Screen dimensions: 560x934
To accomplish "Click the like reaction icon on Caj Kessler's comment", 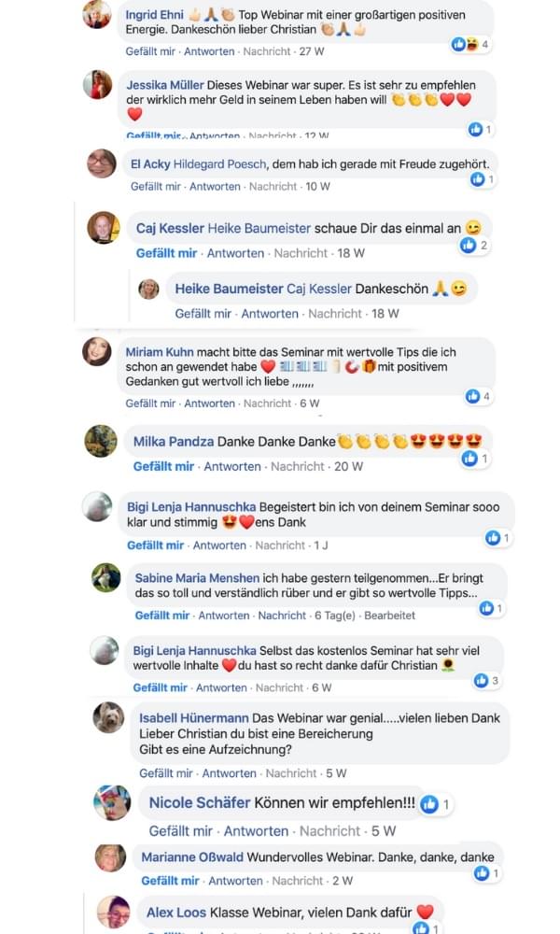I will click(x=469, y=245).
